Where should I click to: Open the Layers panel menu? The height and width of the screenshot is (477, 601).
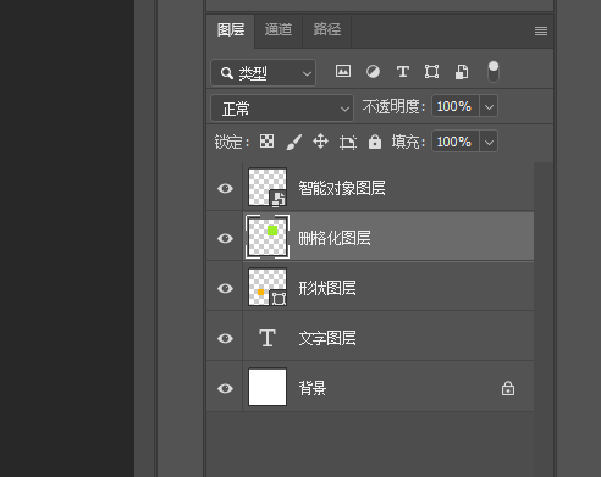[x=541, y=31]
